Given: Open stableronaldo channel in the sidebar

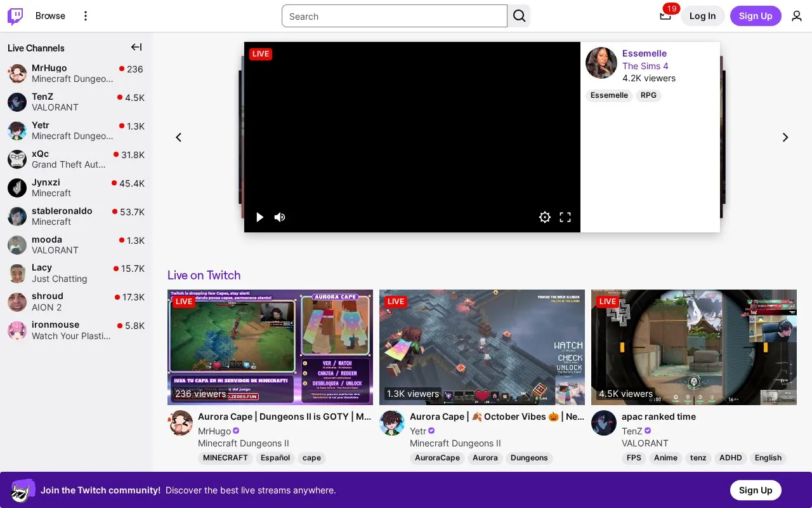Looking at the screenshot, I should pyautogui.click(x=76, y=217).
